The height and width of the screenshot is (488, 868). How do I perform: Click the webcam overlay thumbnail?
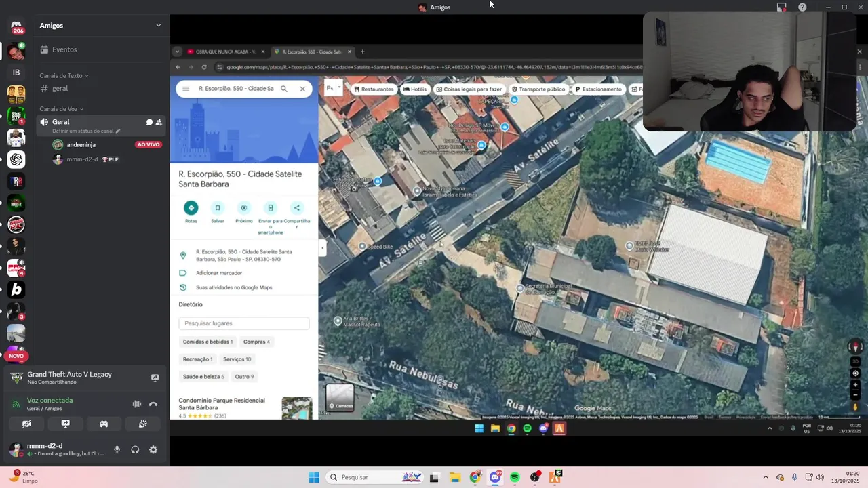pos(749,71)
